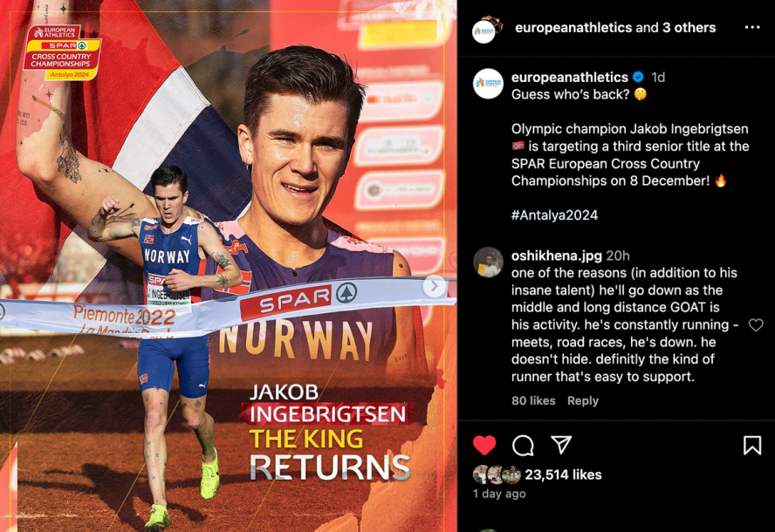Save post with bookmark icon
775x532 pixels.
(x=751, y=445)
